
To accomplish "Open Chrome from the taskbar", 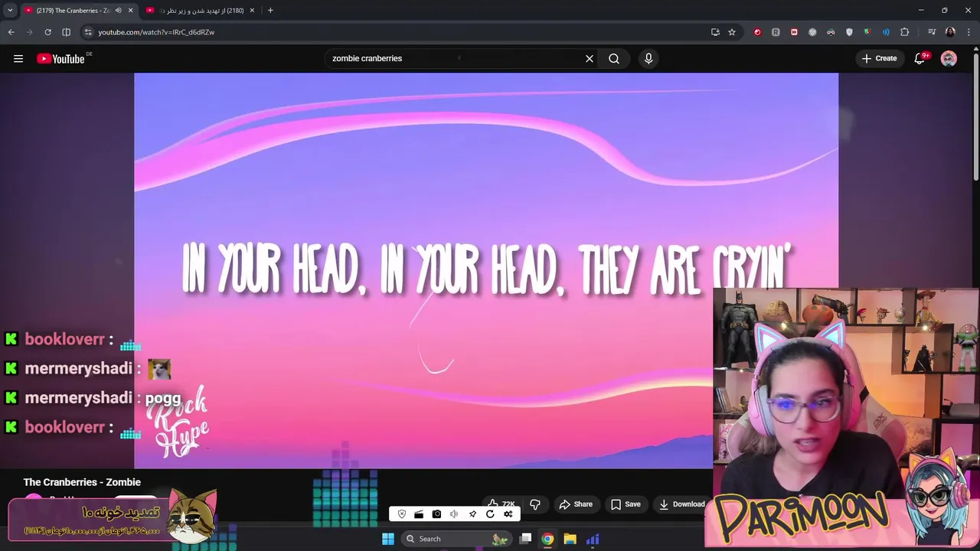I will click(x=547, y=539).
